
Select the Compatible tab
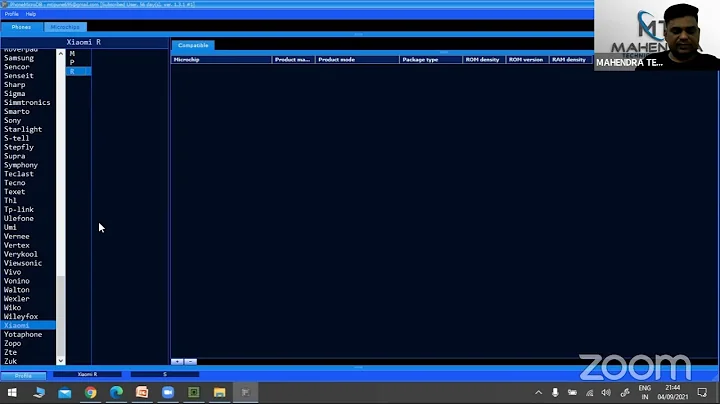click(x=193, y=45)
